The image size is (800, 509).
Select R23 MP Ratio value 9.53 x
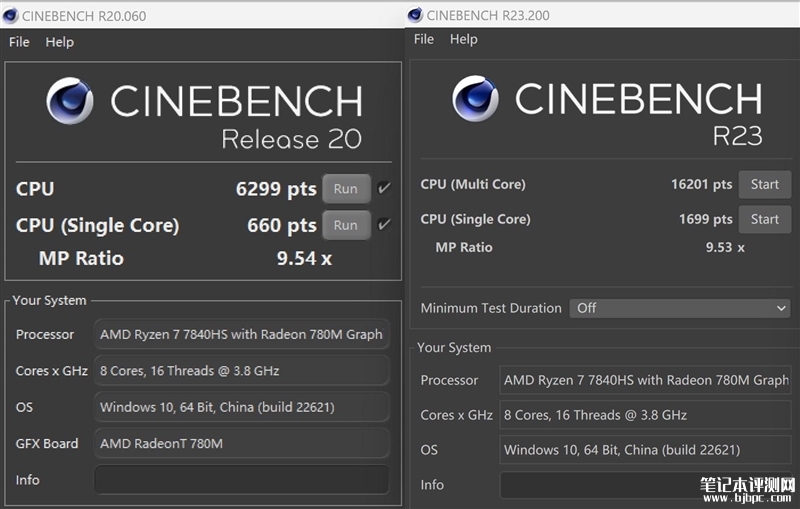point(725,247)
